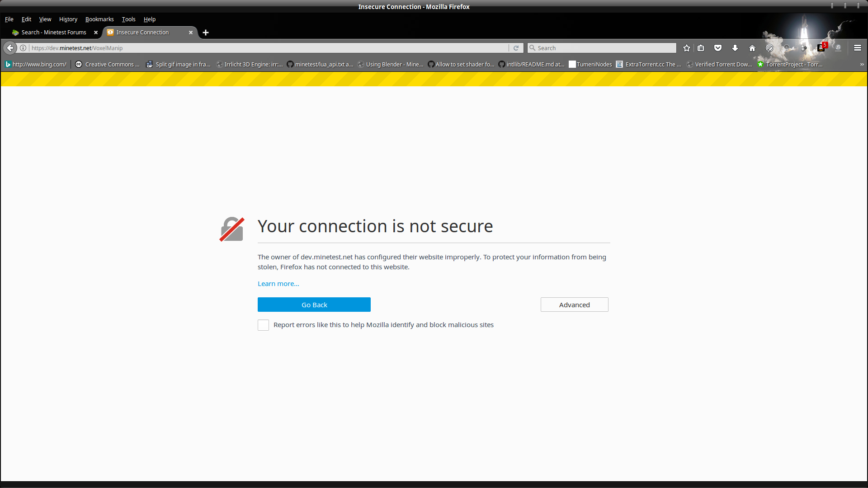
Task: Open the site identity info icon
Action: pos(23,48)
